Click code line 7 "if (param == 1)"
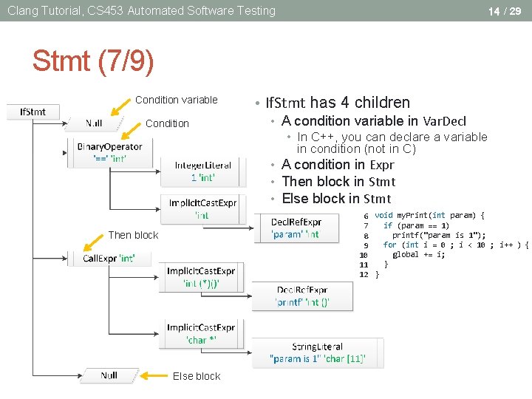The image size is (532, 399). coord(416,225)
